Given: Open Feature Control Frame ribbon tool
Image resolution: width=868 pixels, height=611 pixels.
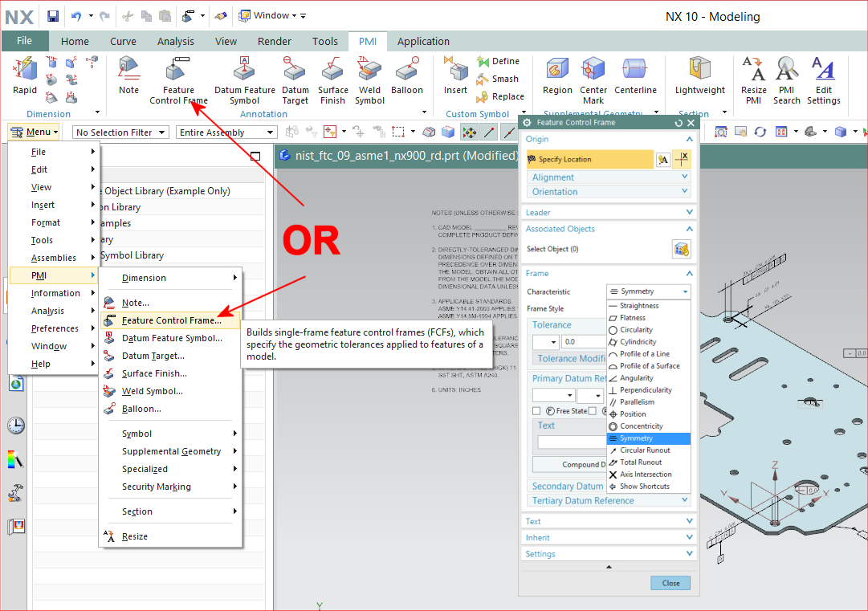Looking at the screenshot, I should click(x=178, y=81).
